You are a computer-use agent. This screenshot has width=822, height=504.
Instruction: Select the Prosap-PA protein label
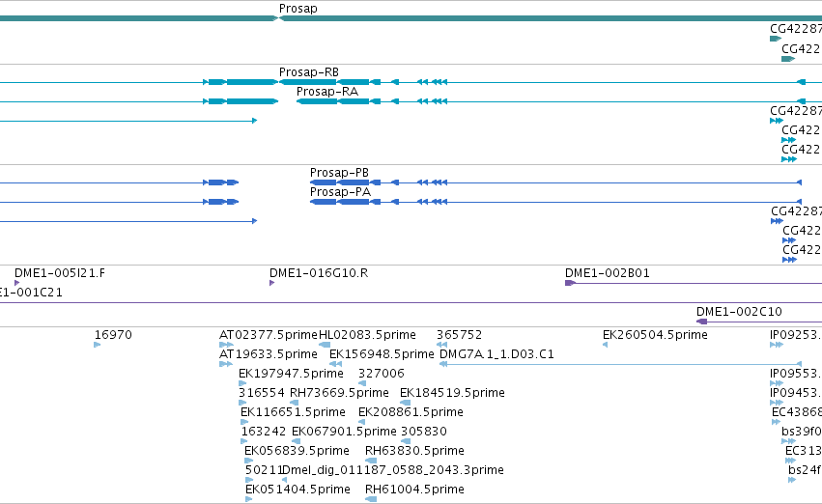tap(340, 192)
